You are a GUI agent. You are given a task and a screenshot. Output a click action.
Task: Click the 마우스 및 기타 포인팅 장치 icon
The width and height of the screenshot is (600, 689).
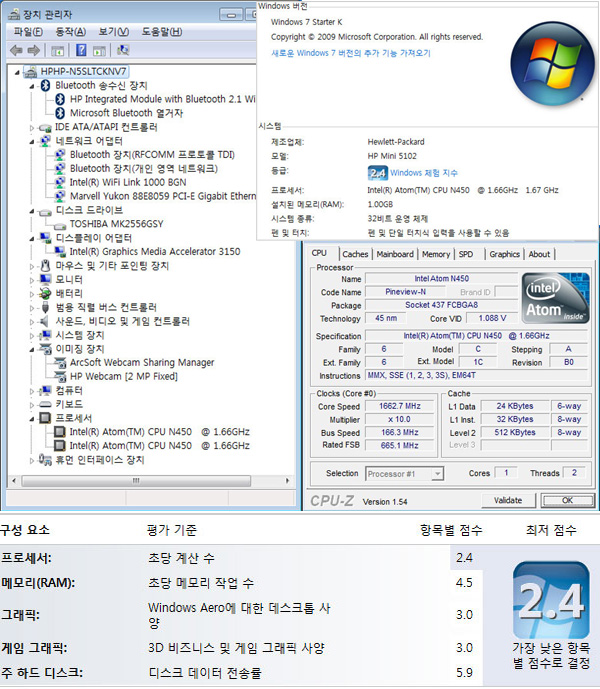tap(45, 265)
